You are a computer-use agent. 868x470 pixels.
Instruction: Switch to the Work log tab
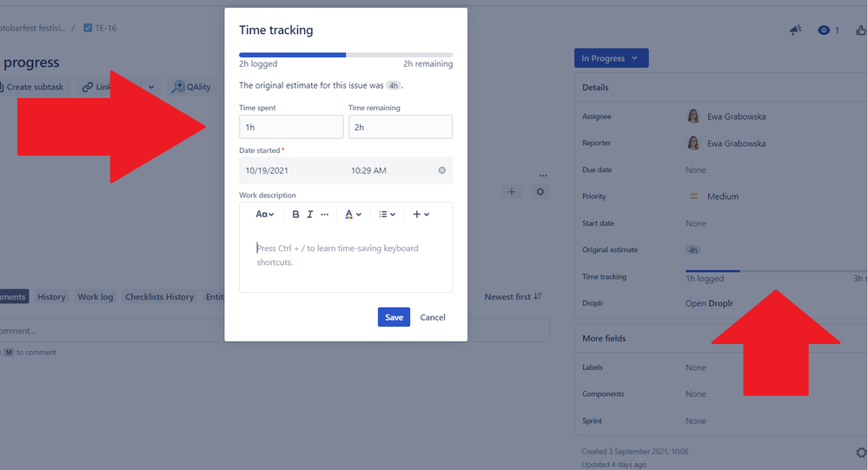click(x=96, y=297)
